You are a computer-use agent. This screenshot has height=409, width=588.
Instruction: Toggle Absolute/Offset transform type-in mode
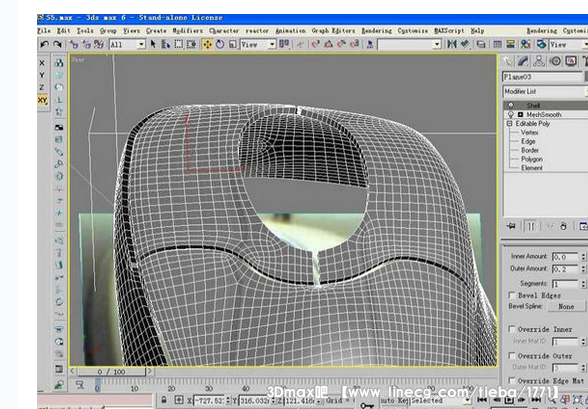pos(179,400)
